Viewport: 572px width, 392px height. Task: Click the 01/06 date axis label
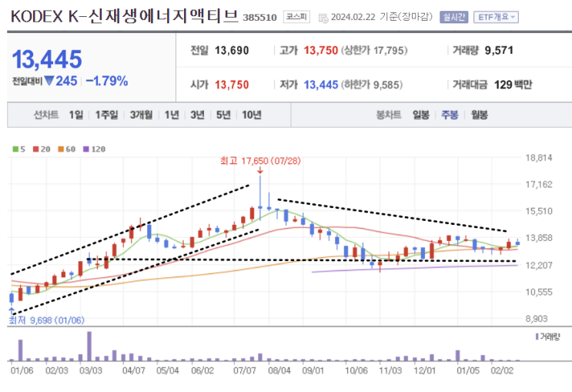(x=22, y=371)
